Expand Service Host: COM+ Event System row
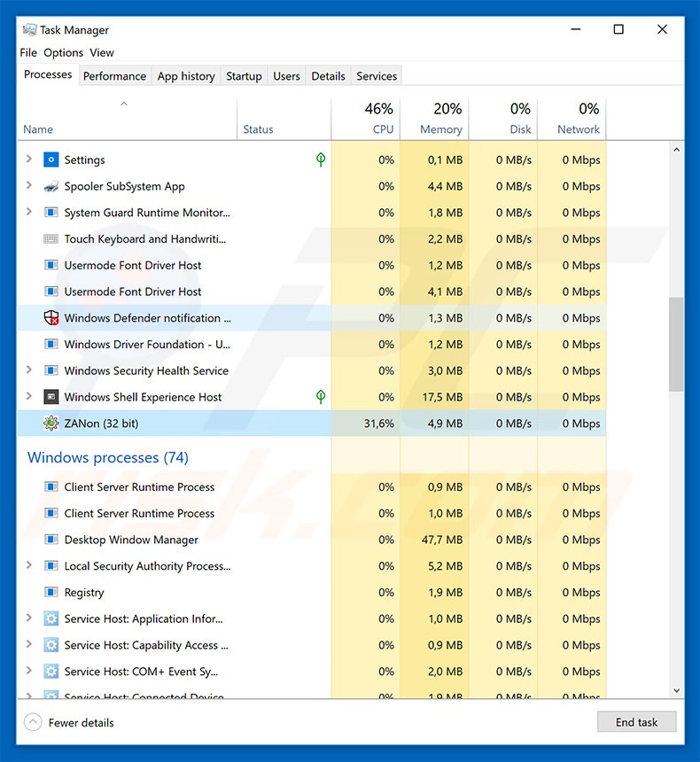 pyautogui.click(x=29, y=670)
